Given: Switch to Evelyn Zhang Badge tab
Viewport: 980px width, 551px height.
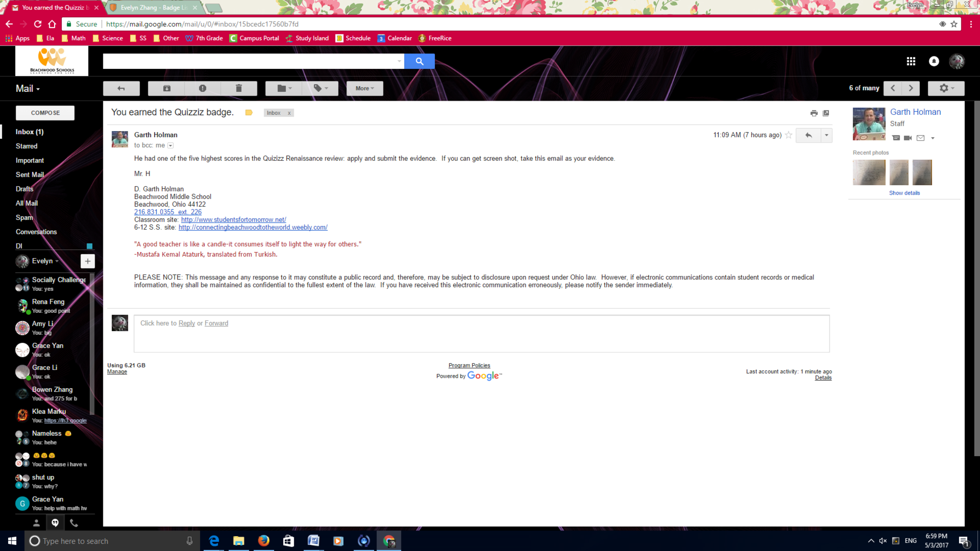Looking at the screenshot, I should point(153,8).
